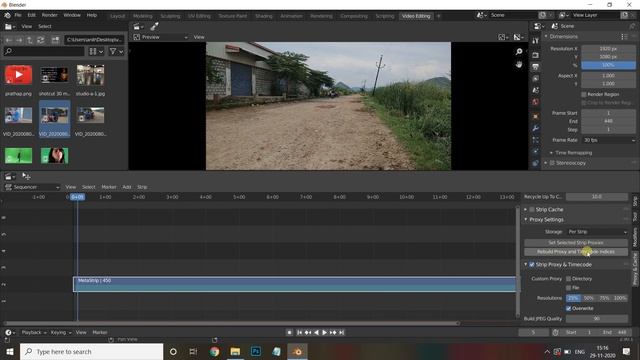Play the animation forward
This screenshot has width=640, height=360.
[x=324, y=333]
